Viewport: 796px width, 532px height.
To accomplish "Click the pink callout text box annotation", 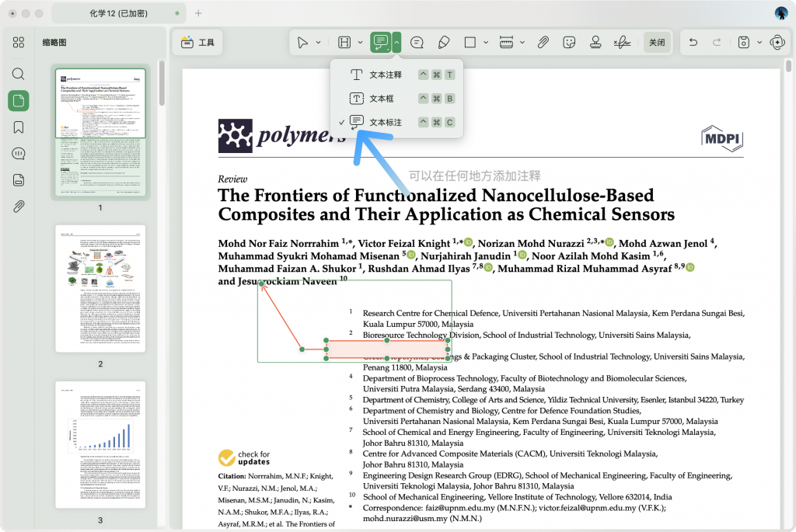I will [x=387, y=349].
